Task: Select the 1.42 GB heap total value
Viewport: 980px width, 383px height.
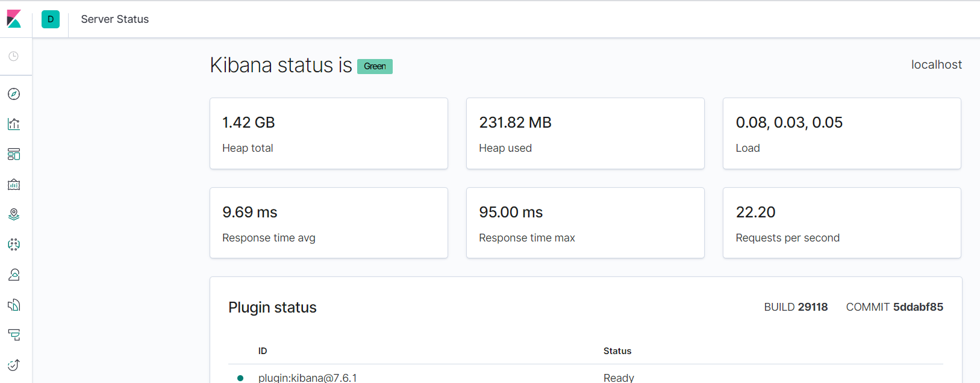Action: point(249,122)
